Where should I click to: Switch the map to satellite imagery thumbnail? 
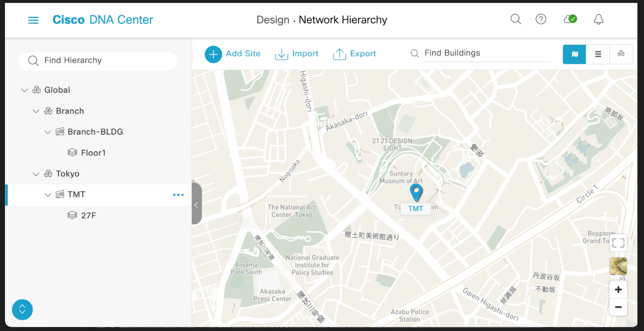(618, 266)
